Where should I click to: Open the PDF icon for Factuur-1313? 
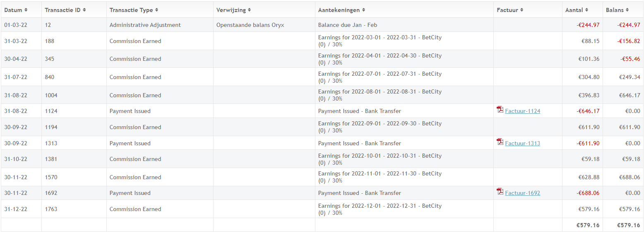[500, 142]
